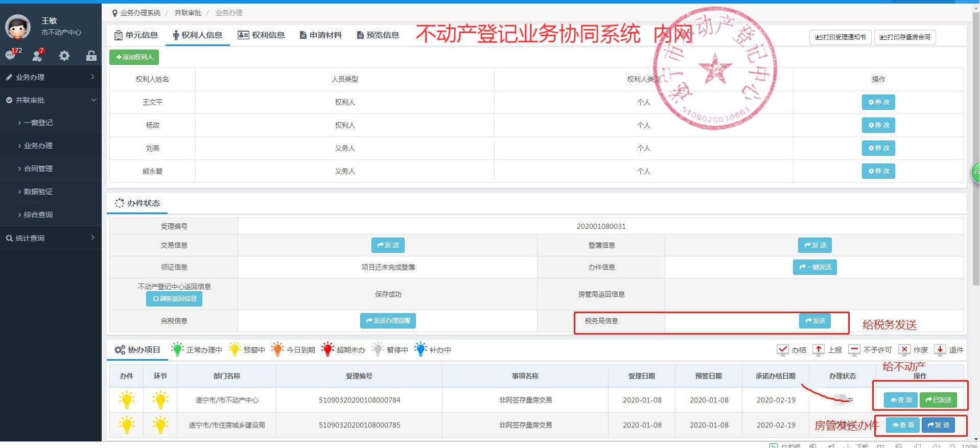Click the 作废 cross icon

point(904,350)
